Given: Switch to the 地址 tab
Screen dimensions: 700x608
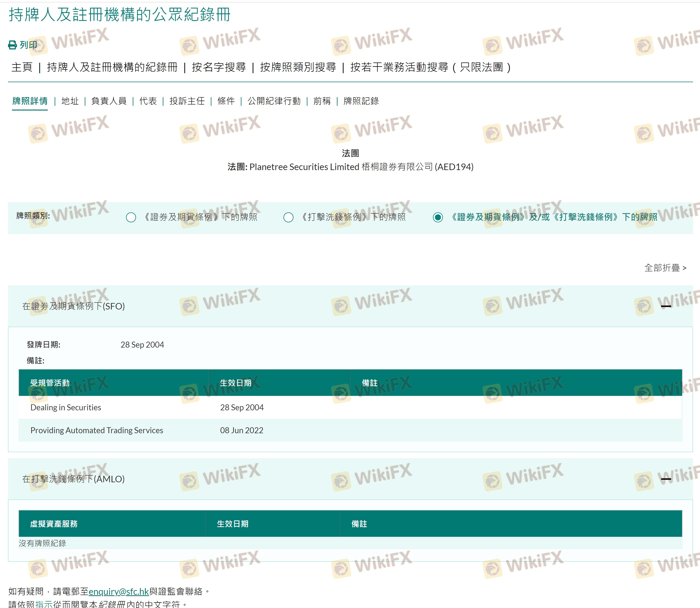Looking at the screenshot, I should point(70,101).
